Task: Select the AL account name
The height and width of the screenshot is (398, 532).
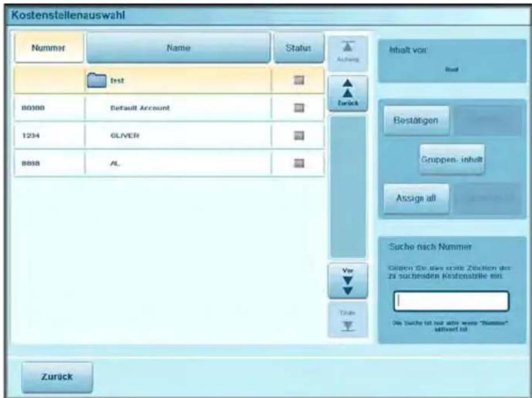Action: 115,163
